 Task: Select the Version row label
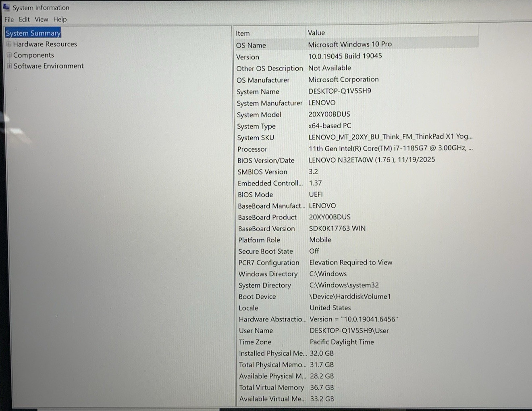tap(247, 57)
